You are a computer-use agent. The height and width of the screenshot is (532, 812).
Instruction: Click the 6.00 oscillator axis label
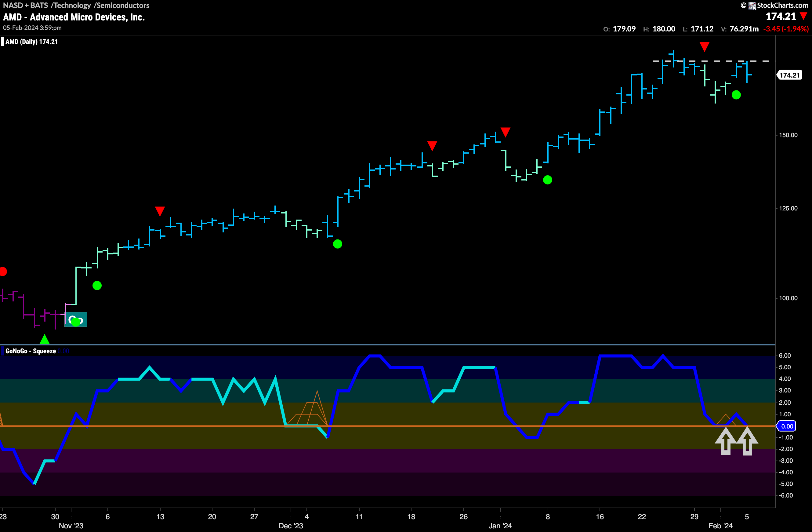[785, 355]
